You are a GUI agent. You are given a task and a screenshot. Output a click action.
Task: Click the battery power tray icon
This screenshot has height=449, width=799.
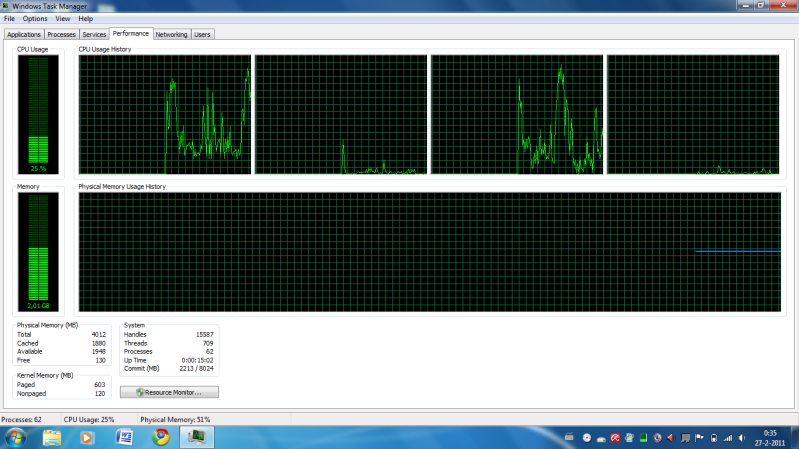(x=714, y=438)
